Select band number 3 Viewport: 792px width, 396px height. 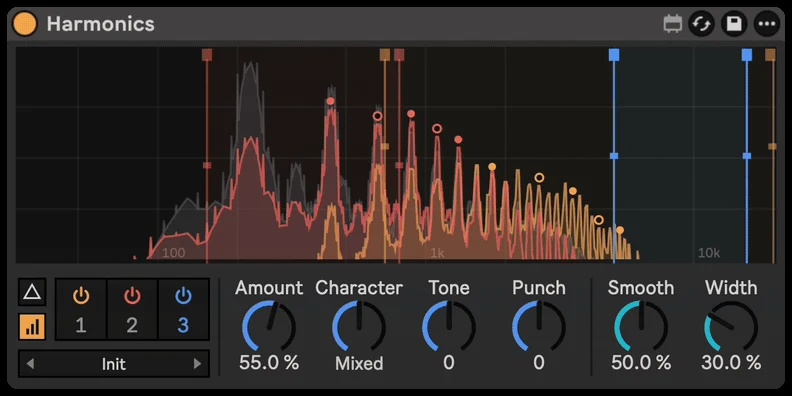coord(183,326)
